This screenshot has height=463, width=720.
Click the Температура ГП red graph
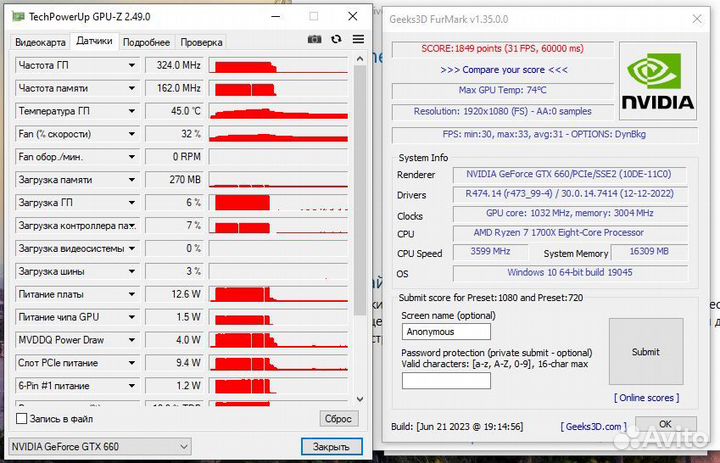(x=278, y=111)
